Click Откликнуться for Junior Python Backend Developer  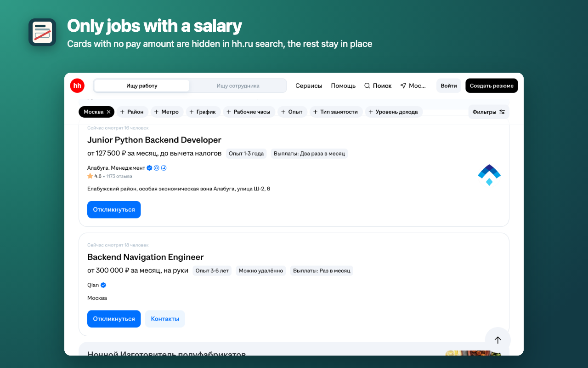point(114,210)
